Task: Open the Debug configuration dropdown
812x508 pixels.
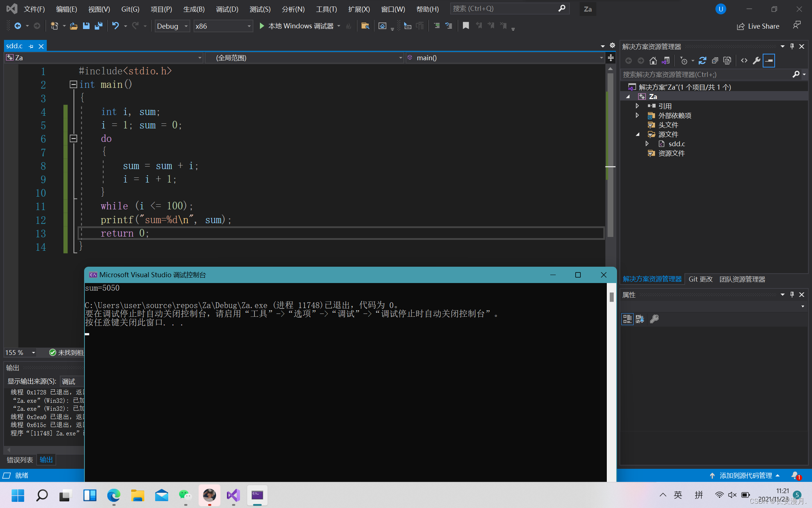Action: 173,26
